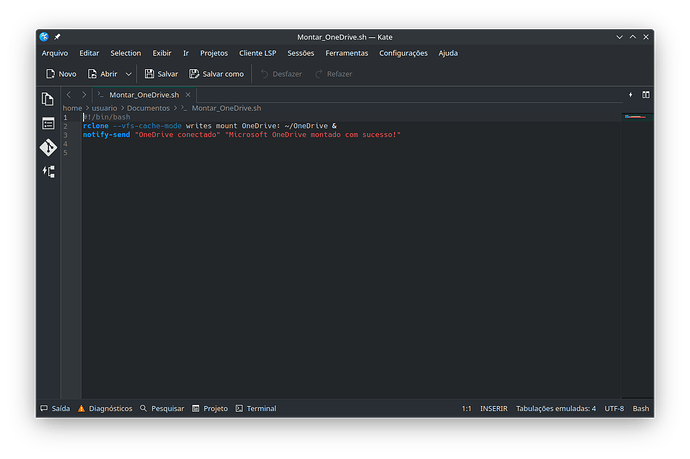Click 'usuario' in the breadcrumb path

(104, 108)
